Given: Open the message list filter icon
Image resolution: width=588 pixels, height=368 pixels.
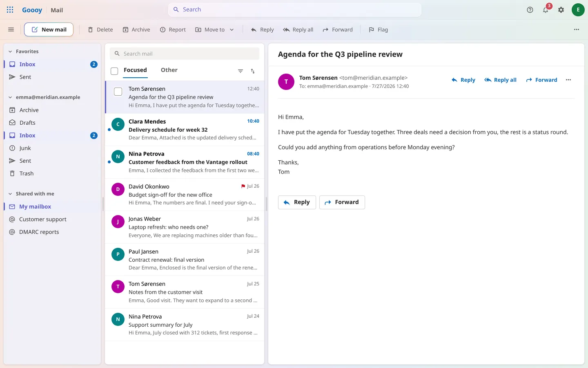Looking at the screenshot, I should tap(241, 71).
